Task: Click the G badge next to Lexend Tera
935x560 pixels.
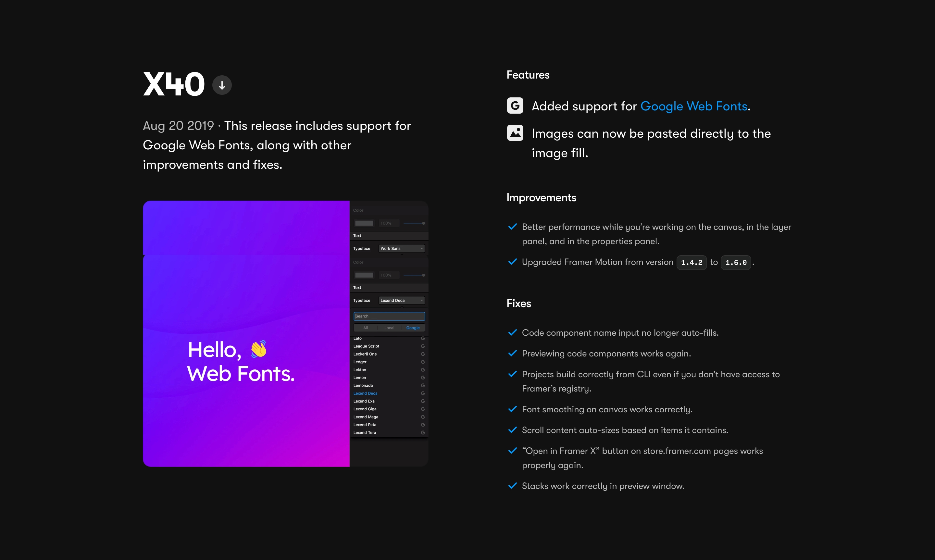Action: (423, 432)
